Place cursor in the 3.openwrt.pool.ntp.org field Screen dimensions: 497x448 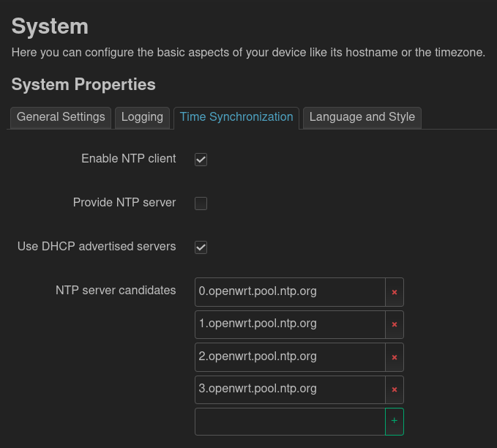(290, 389)
